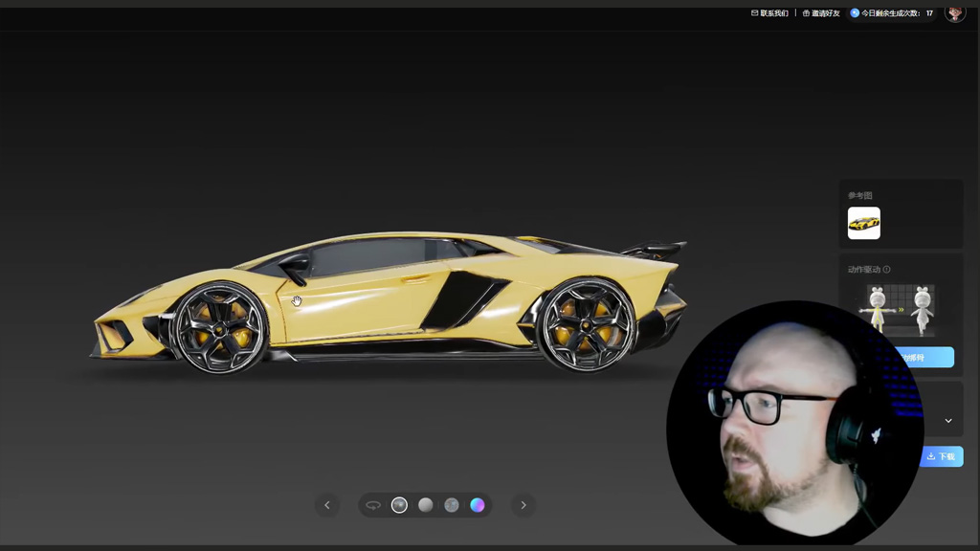Click the yellow car reference image thumbnail

[x=863, y=223]
